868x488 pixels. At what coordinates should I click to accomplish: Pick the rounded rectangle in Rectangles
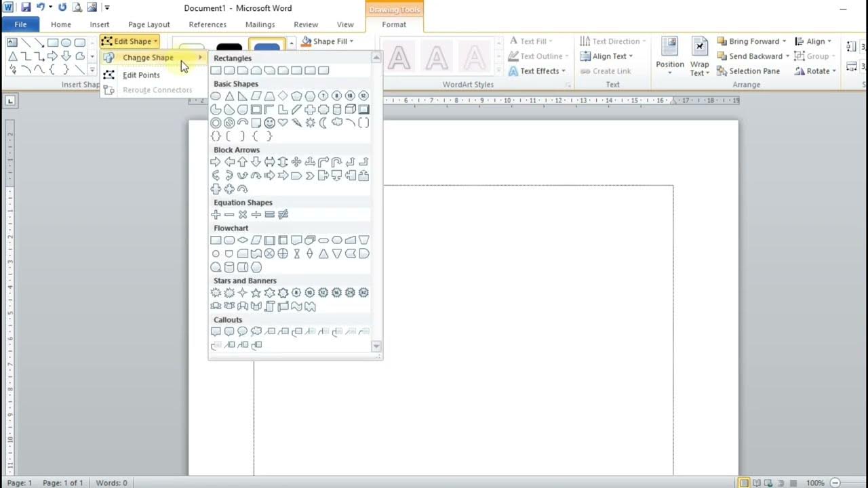tap(229, 70)
